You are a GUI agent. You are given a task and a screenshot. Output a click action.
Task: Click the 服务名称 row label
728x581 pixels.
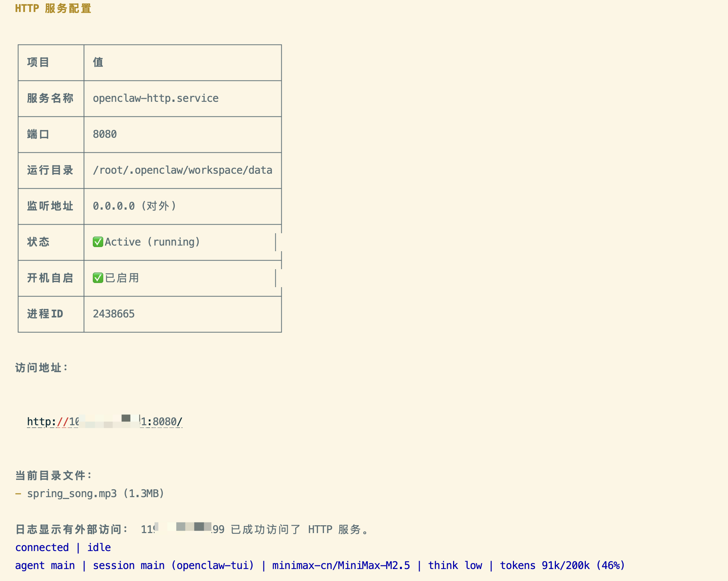pos(50,98)
